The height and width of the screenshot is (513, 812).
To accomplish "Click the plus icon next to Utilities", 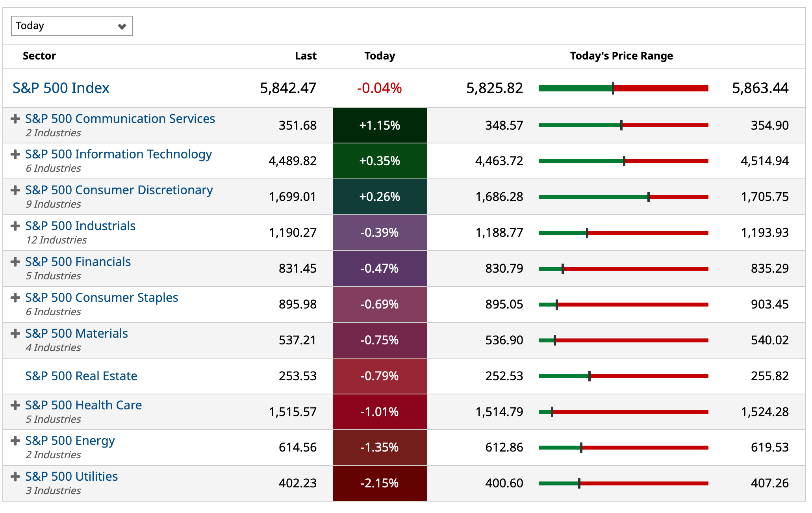I will 15,476.
